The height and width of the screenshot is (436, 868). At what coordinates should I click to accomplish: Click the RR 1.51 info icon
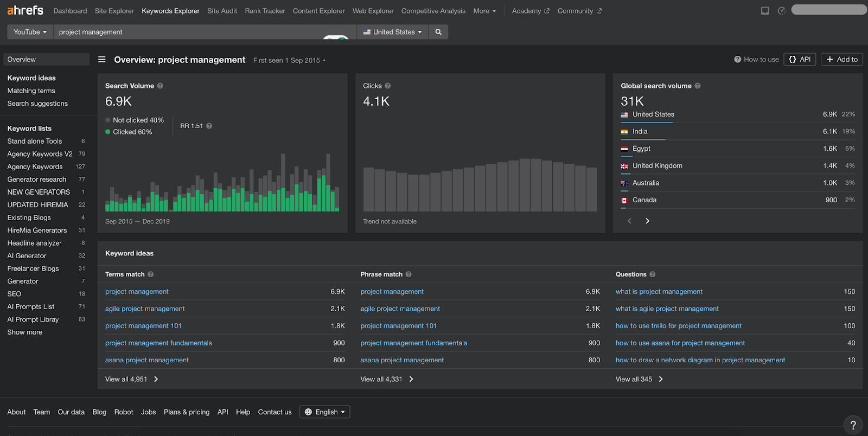[x=209, y=126]
